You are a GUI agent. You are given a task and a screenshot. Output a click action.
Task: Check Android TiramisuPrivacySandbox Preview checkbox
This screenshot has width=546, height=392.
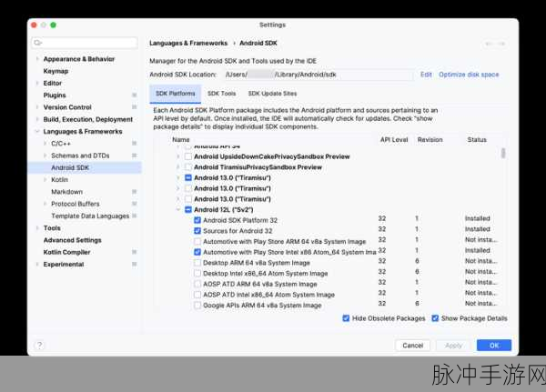(188, 167)
